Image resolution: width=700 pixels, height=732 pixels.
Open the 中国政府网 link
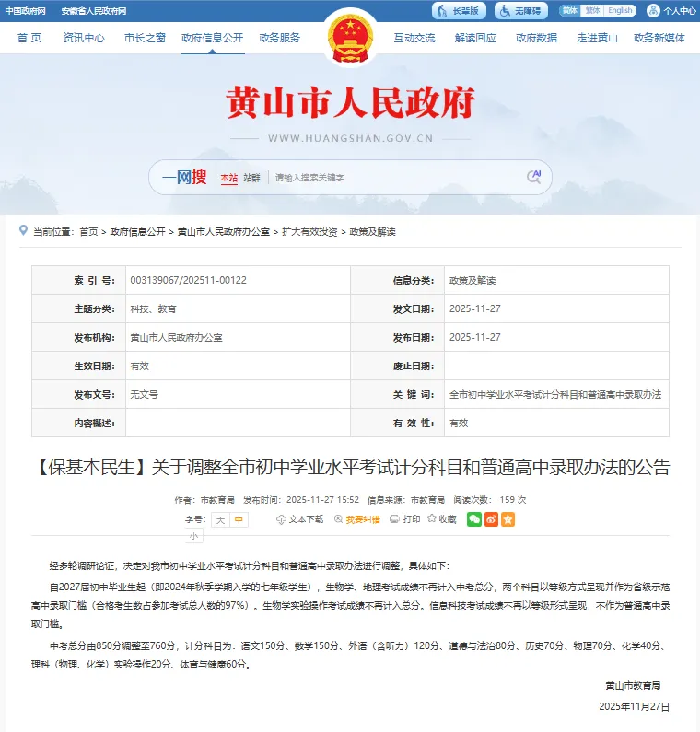[26, 11]
